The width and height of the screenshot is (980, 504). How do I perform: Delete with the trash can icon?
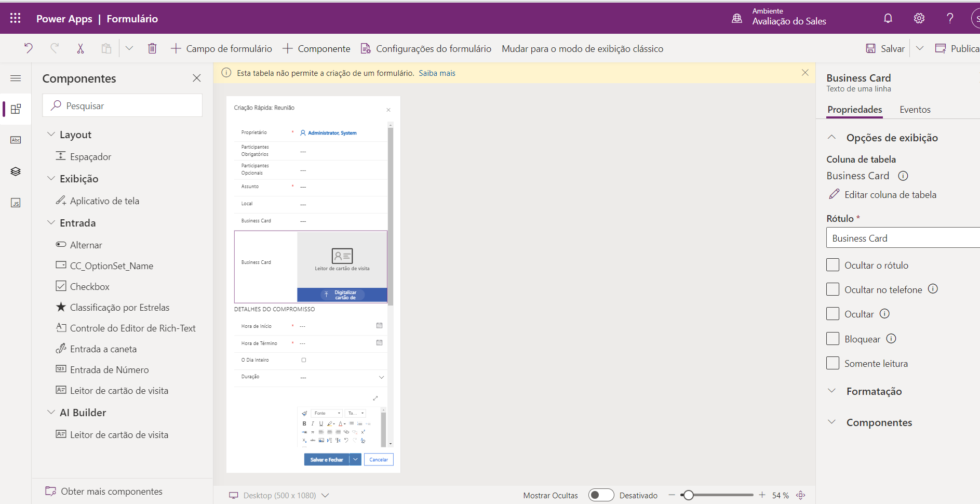tap(152, 48)
